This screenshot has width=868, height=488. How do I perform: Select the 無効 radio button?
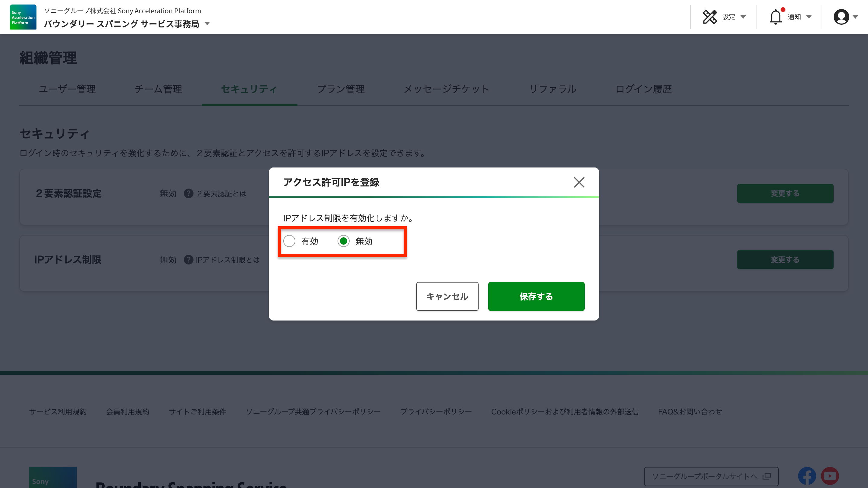click(343, 241)
